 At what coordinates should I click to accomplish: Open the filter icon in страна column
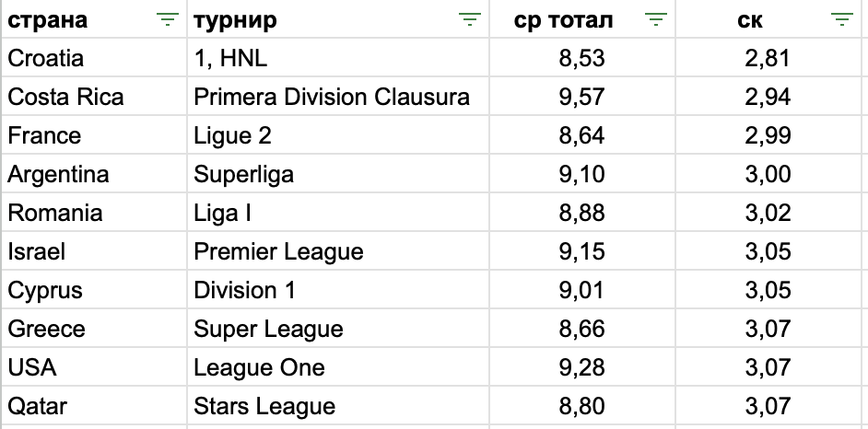[167, 20]
